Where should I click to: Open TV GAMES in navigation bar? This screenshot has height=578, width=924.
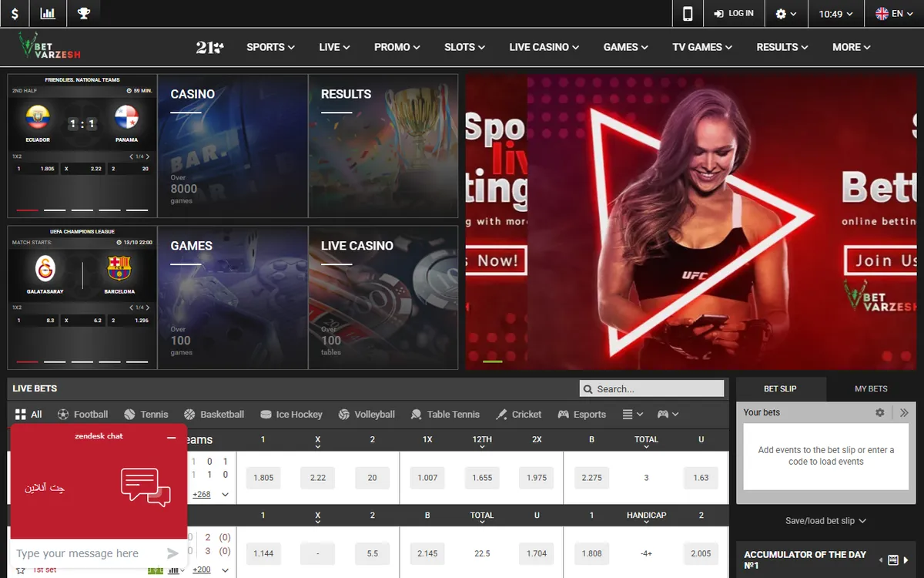[x=702, y=47]
